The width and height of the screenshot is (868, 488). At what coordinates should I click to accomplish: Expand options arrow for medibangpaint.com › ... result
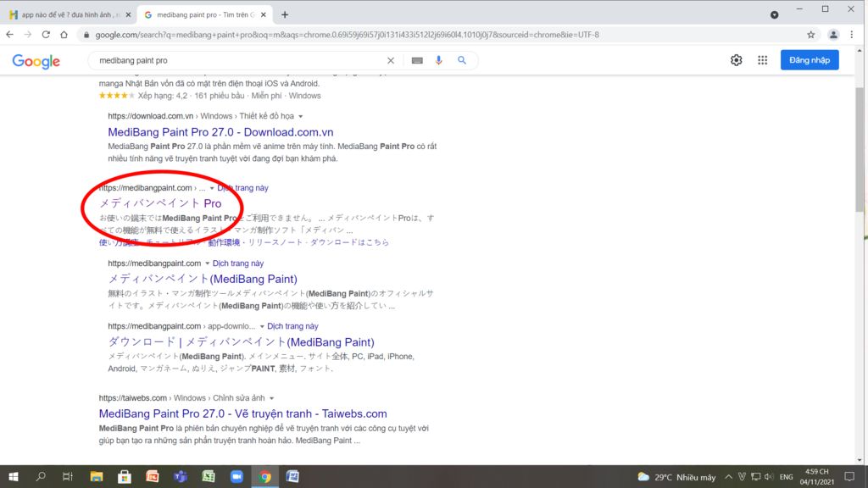pyautogui.click(x=211, y=188)
